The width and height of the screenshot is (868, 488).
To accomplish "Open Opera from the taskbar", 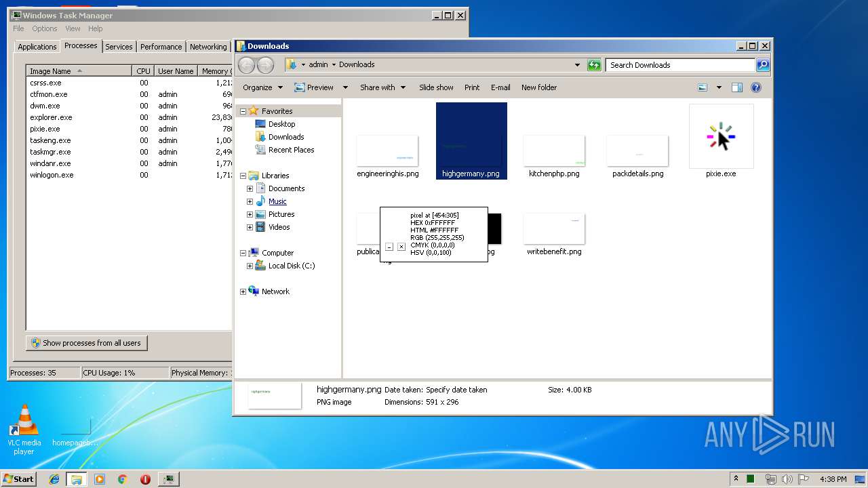I will tap(145, 479).
